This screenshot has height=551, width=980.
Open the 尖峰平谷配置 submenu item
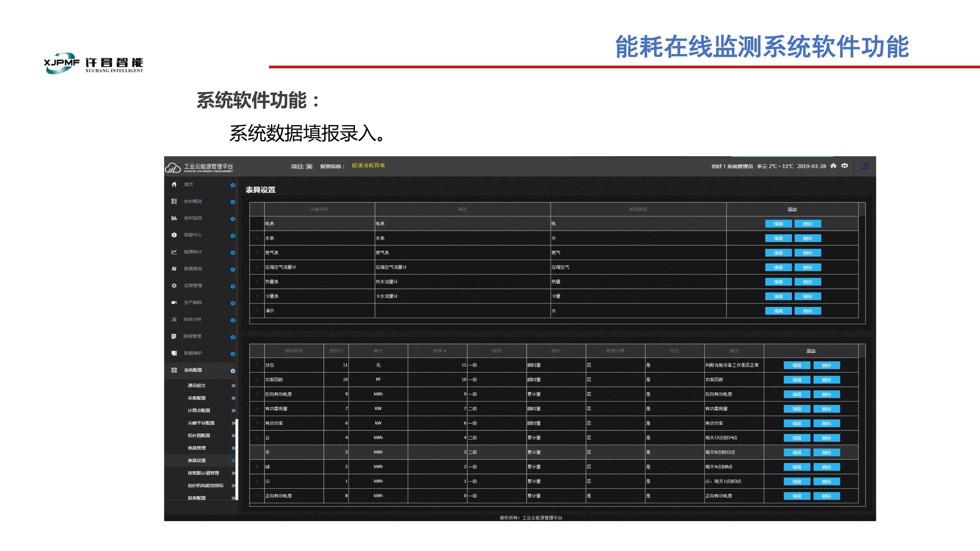(201, 423)
